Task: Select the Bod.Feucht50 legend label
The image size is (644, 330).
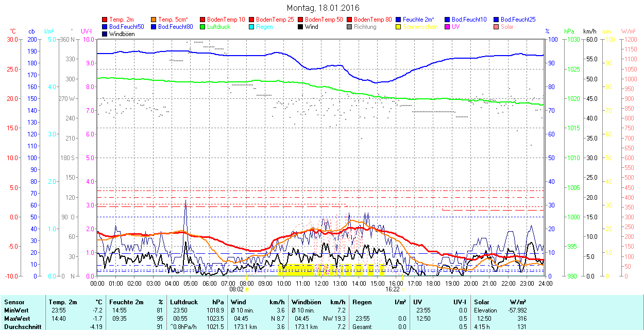Action: click(x=126, y=27)
